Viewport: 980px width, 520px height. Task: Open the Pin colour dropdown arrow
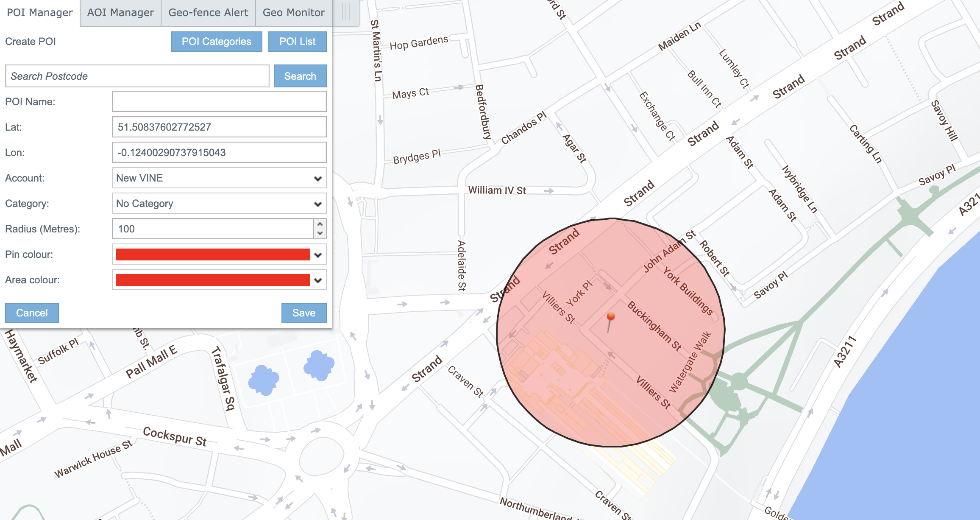[318, 255]
